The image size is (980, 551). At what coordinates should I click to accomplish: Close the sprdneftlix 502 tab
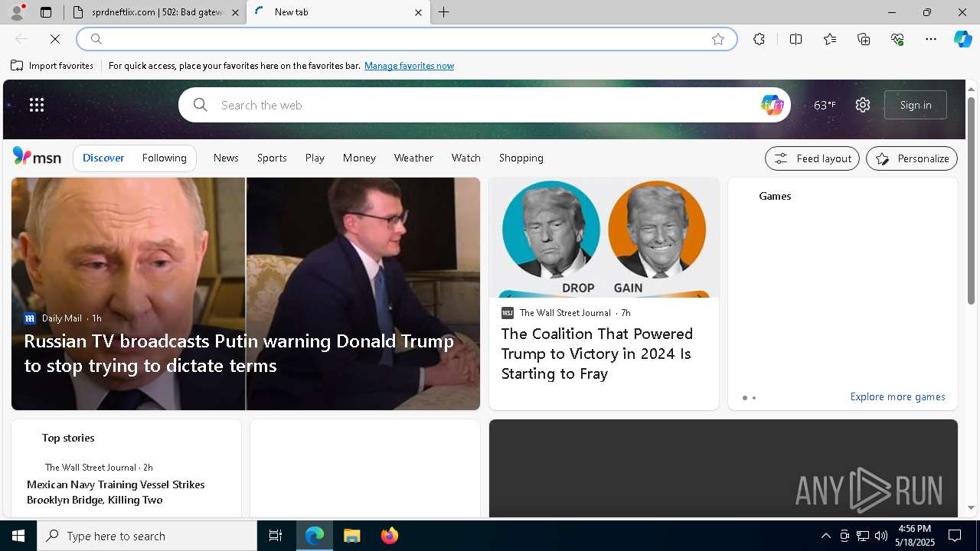[x=235, y=12]
